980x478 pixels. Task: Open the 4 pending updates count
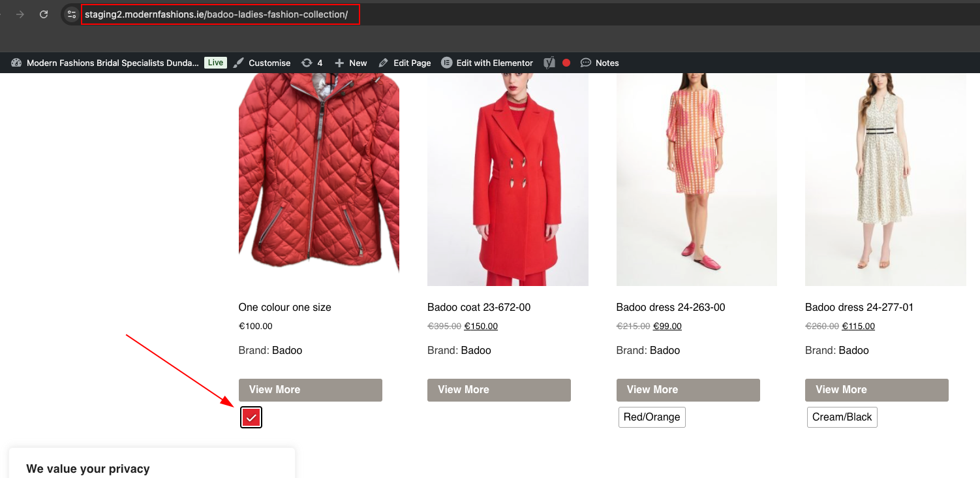point(320,63)
